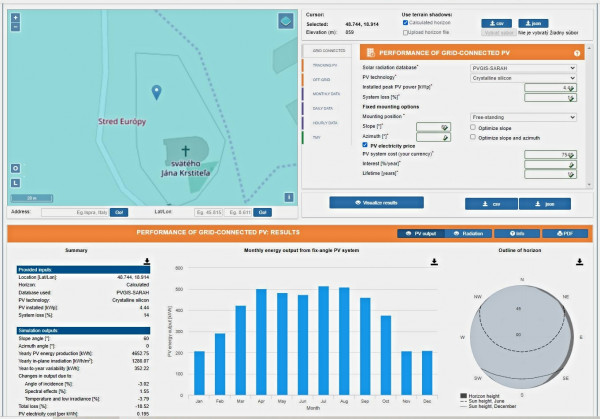Click PV system cost field
Screen dimensions: 600x419
pos(550,155)
